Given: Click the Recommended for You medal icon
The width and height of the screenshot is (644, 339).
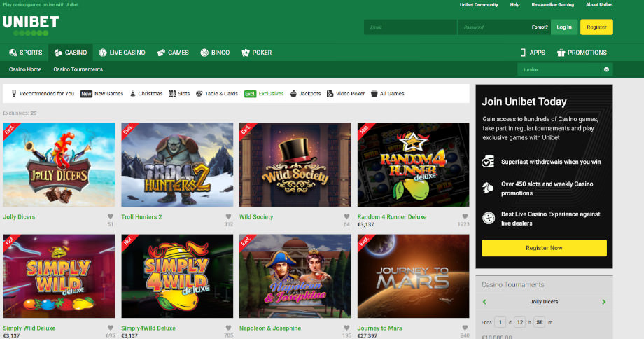Looking at the screenshot, I should coord(13,94).
